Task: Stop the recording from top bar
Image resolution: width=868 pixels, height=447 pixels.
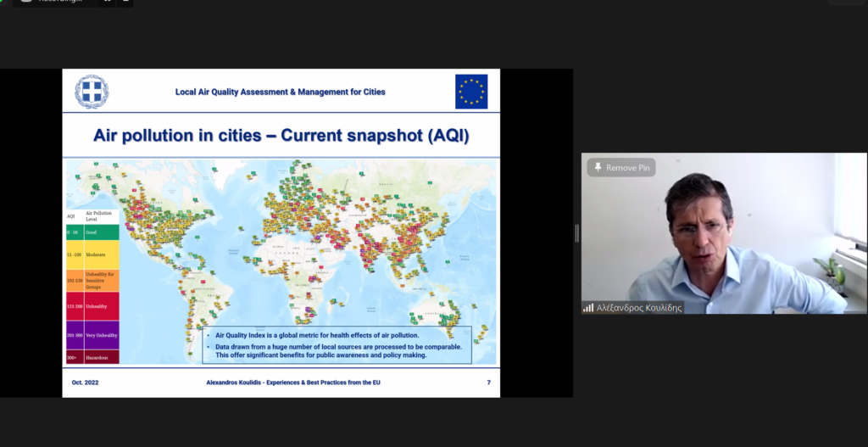Action: pos(125,3)
